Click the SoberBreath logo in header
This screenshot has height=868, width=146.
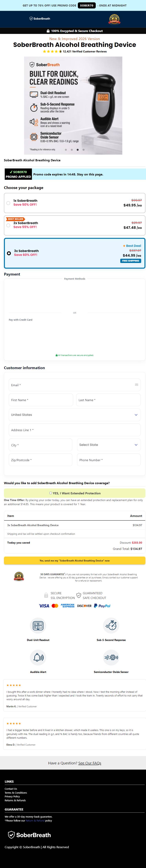(40, 18)
